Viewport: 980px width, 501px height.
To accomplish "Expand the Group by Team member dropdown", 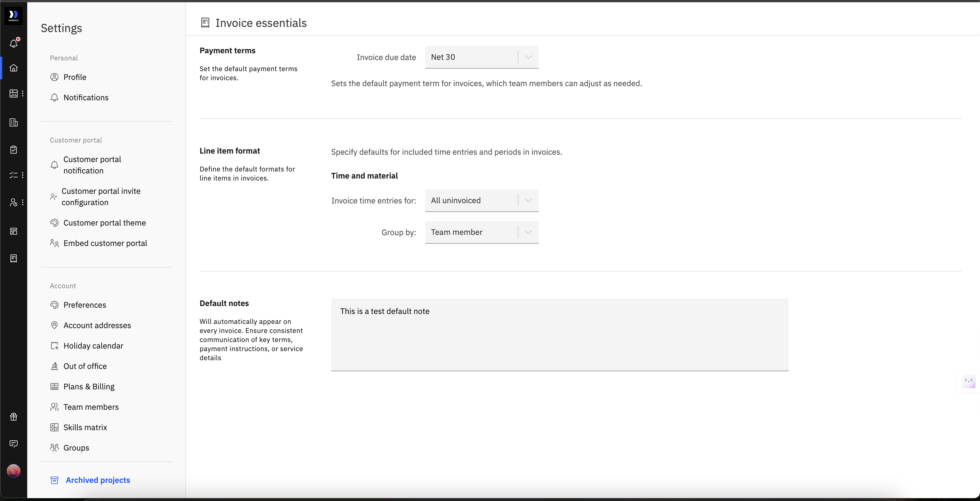I will pos(481,232).
